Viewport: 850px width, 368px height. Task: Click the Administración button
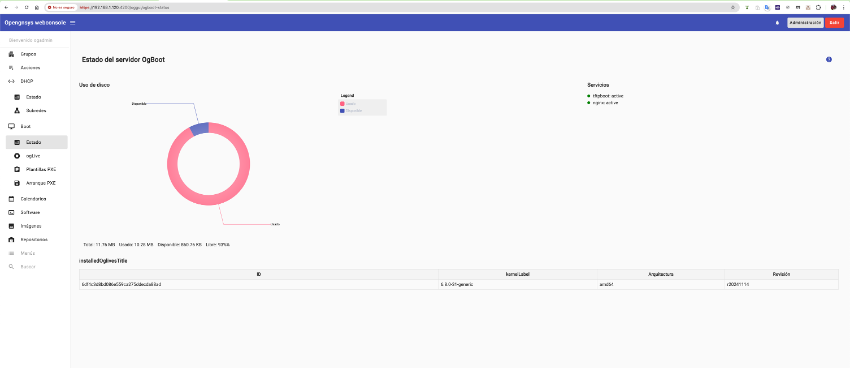[x=805, y=23]
